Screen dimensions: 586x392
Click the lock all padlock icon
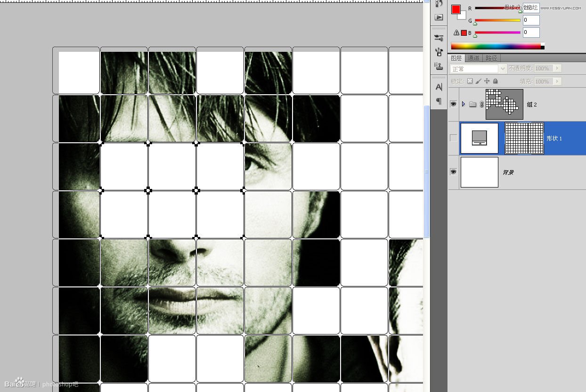495,82
